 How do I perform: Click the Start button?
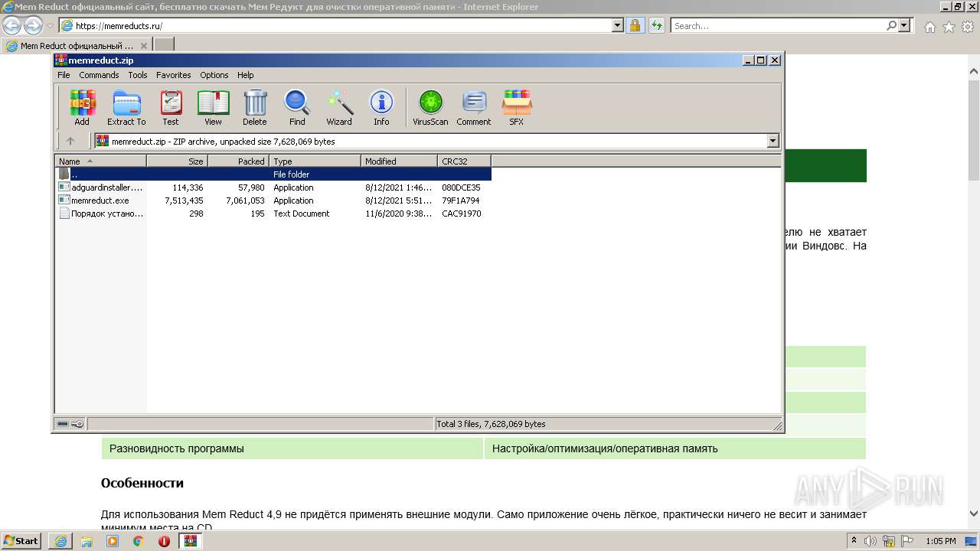click(21, 541)
